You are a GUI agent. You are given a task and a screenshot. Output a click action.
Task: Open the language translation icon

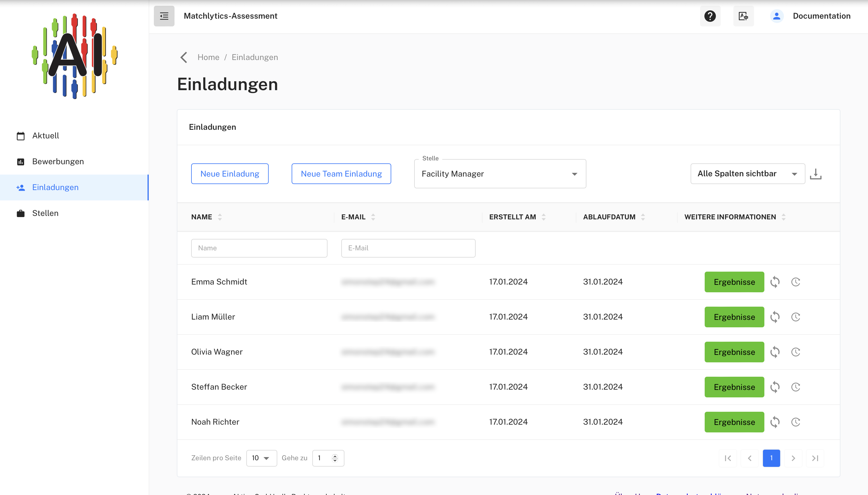(x=743, y=16)
